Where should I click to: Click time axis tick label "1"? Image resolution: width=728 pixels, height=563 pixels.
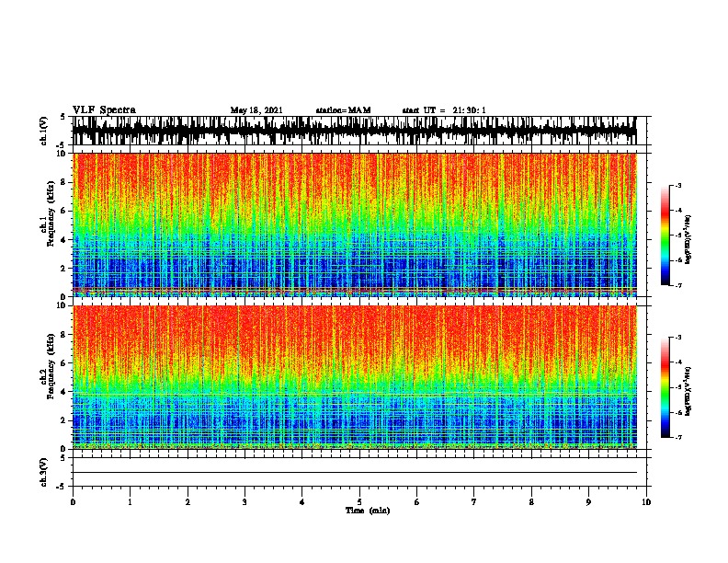pos(130,502)
